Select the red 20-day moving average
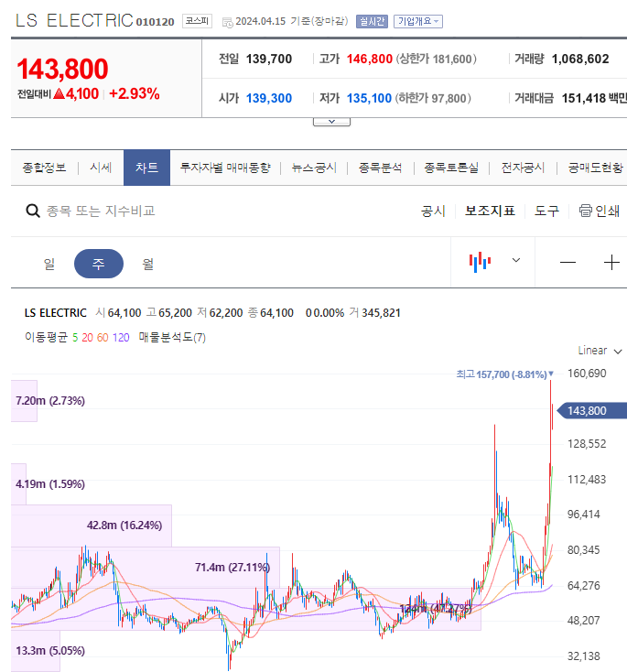 [88, 338]
